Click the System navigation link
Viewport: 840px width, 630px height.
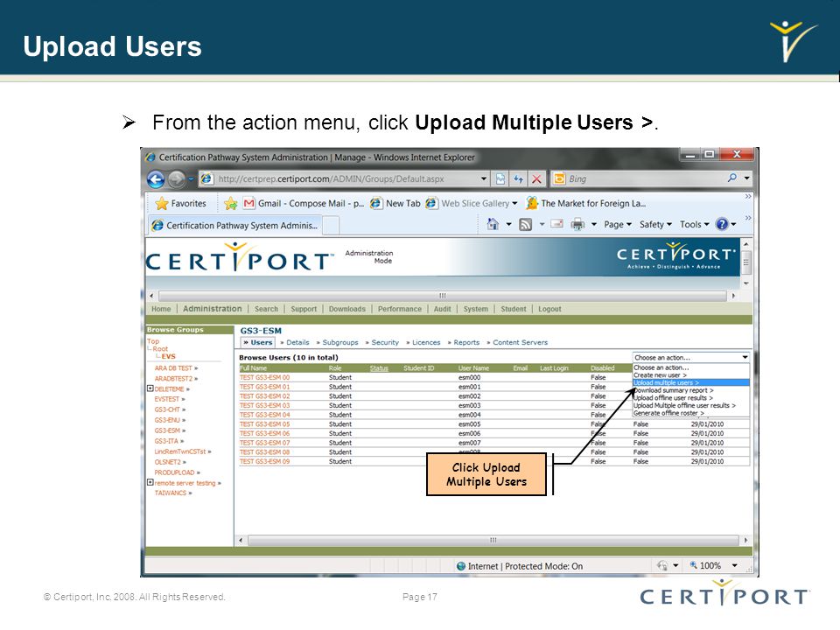coord(476,309)
